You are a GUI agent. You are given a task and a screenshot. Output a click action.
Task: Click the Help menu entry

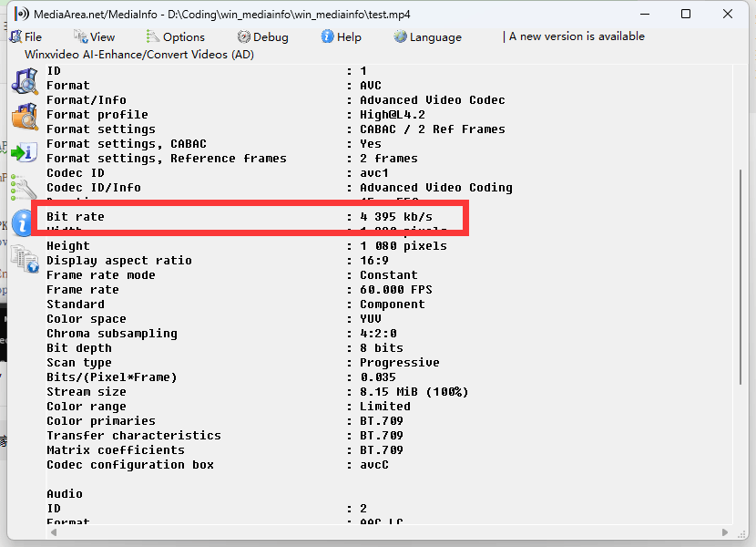pos(343,37)
